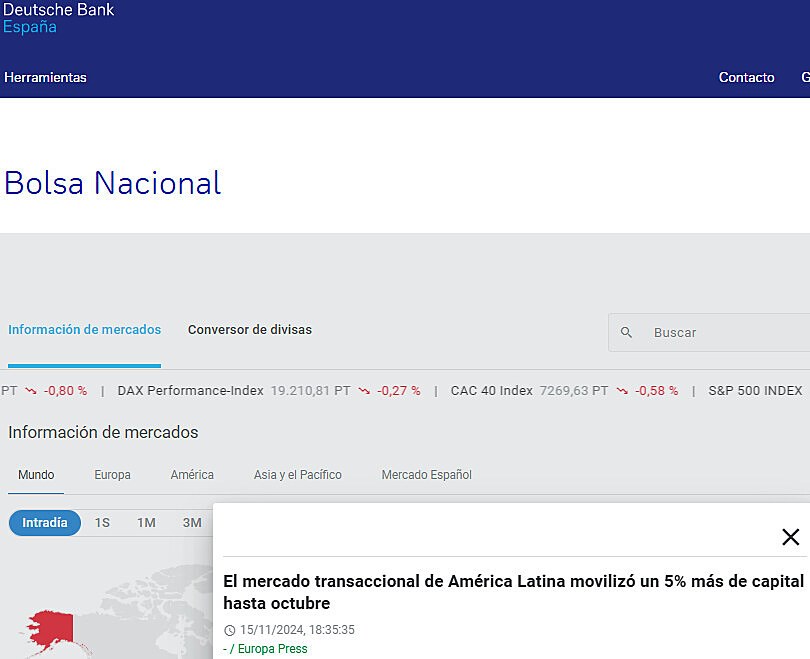The width and height of the screenshot is (810, 659).
Task: Click the -0,27 % DAX change value
Action: pyautogui.click(x=398, y=390)
